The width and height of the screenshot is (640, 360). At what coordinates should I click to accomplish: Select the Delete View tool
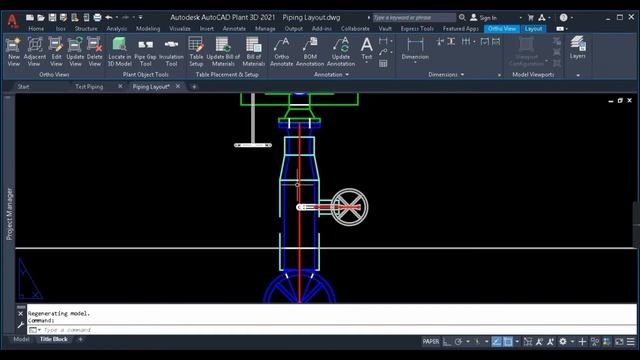pyautogui.click(x=95, y=51)
